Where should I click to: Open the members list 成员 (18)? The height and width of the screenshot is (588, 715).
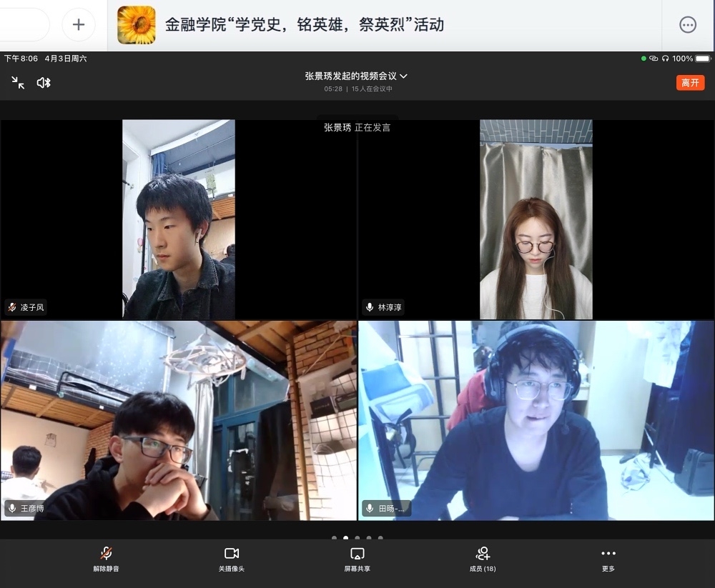pyautogui.click(x=483, y=559)
